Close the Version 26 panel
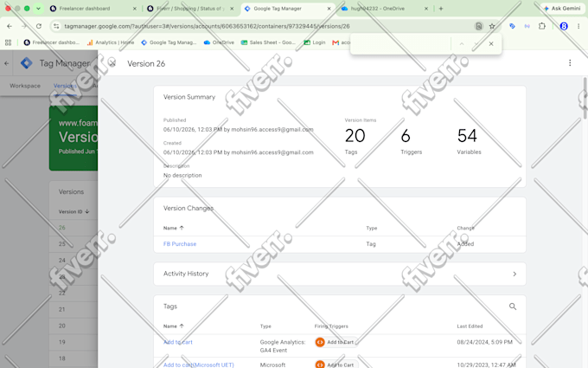 pyautogui.click(x=112, y=63)
